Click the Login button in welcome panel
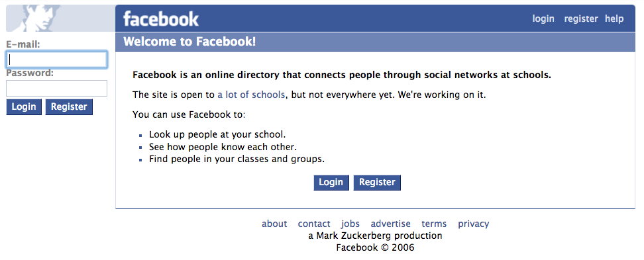The image size is (644, 260). [x=331, y=183]
